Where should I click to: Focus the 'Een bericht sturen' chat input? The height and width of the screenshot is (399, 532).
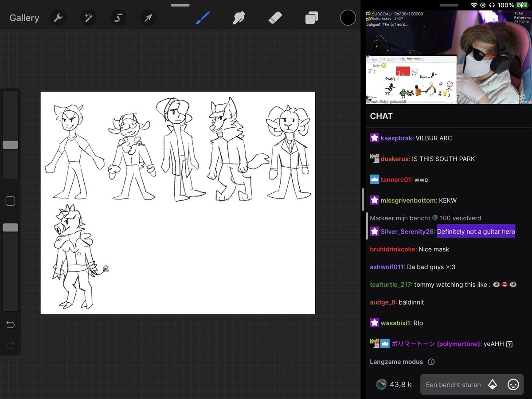453,385
